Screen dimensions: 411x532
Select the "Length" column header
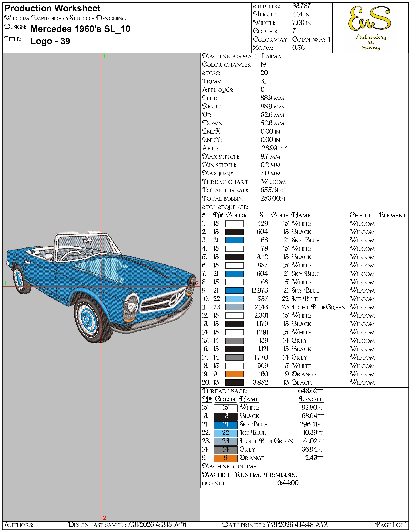click(x=312, y=399)
